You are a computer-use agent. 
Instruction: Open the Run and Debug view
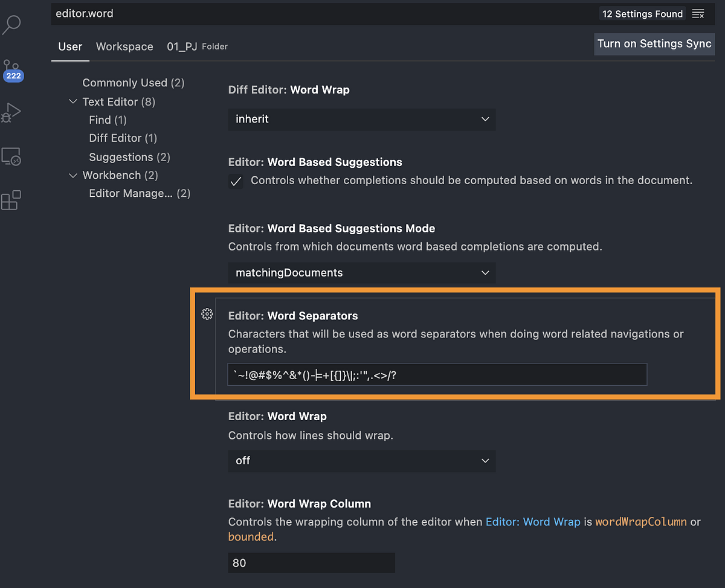(x=13, y=112)
